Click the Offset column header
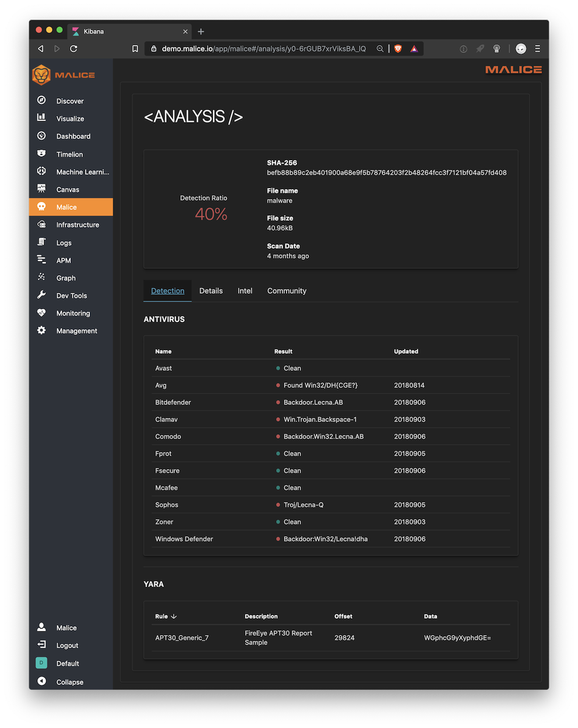578x728 pixels. 343,616
